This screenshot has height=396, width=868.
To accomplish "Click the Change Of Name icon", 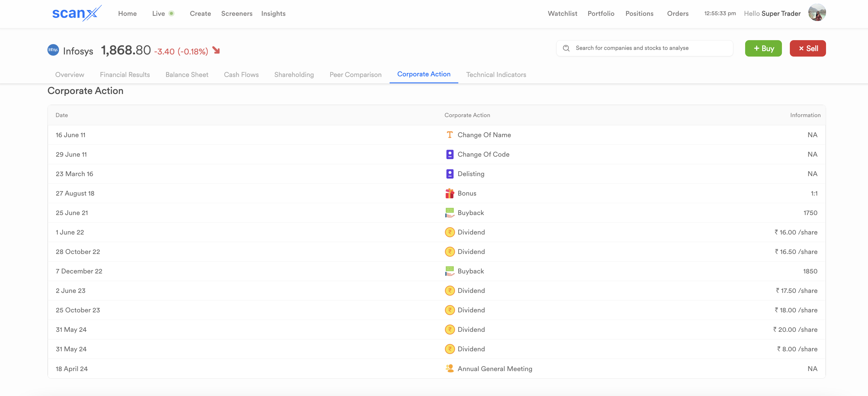I will point(450,135).
